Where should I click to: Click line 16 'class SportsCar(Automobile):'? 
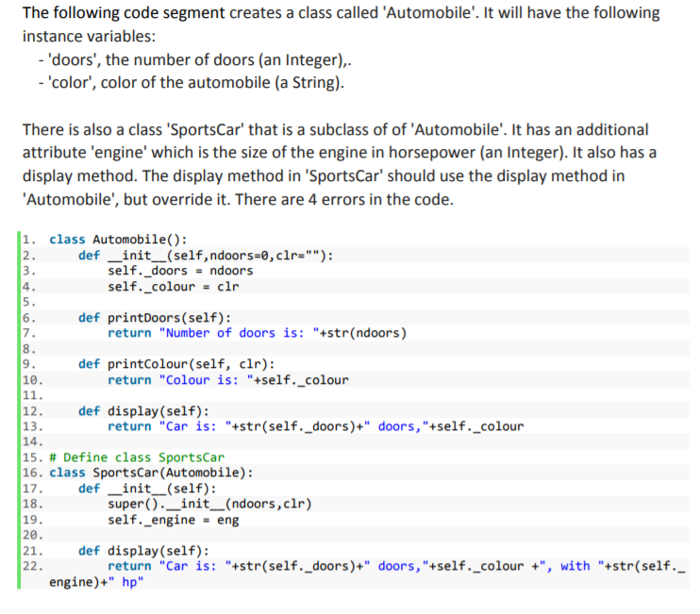point(151,473)
